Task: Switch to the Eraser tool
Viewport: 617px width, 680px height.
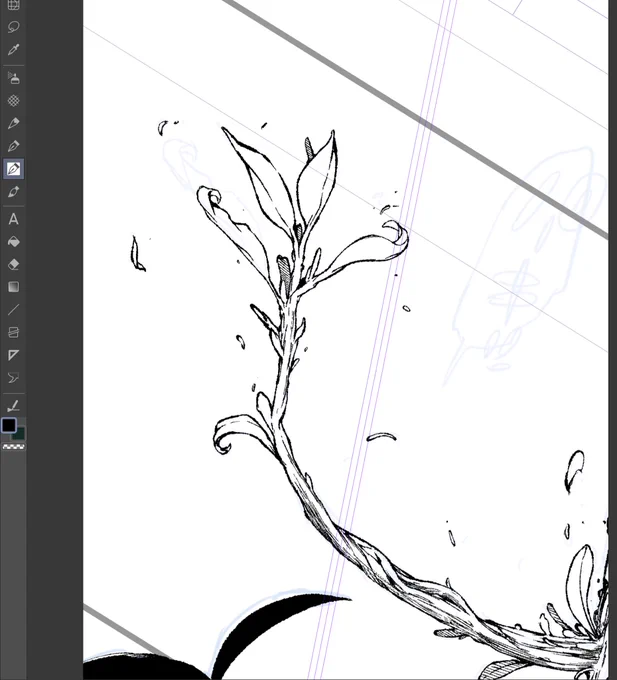Action: click(13, 264)
